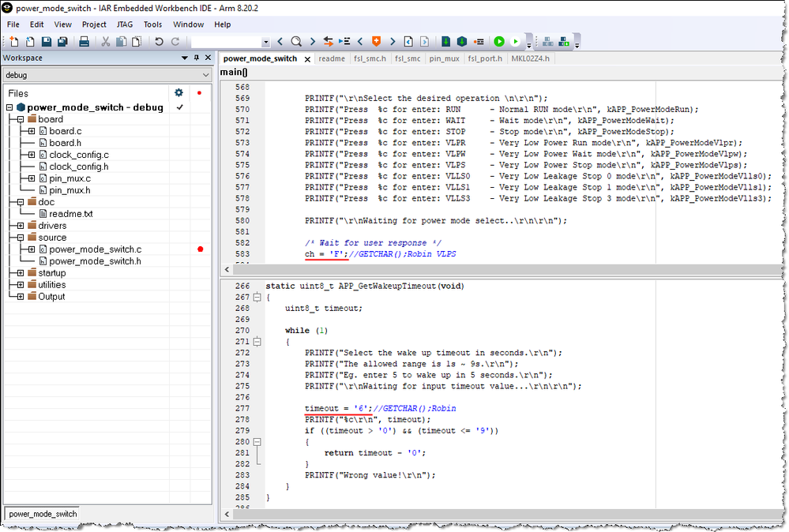Screen dimensions: 789x532
Task: Expand the utilities folder
Action: (21, 285)
